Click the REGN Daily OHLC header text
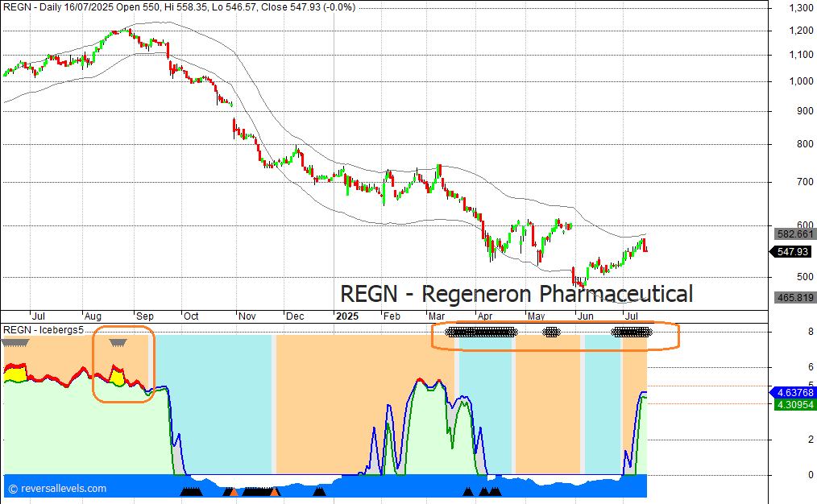 tap(179, 7)
